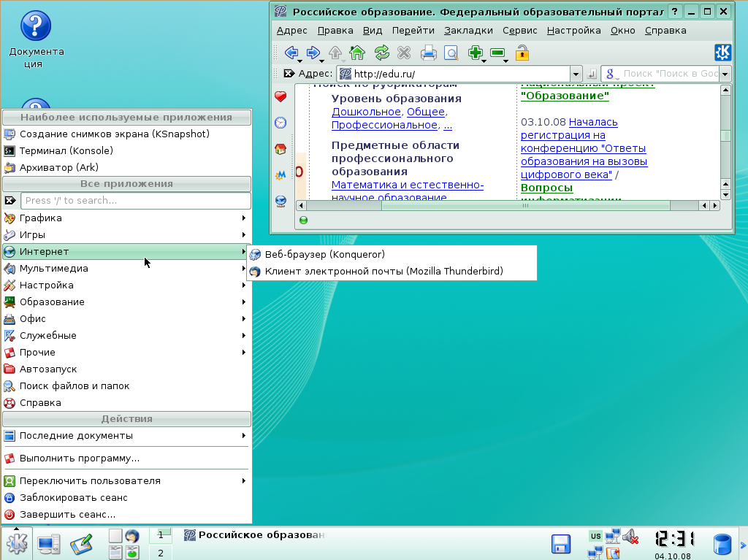
Task: Toggle the network sidebar globe icon
Action: (280, 201)
